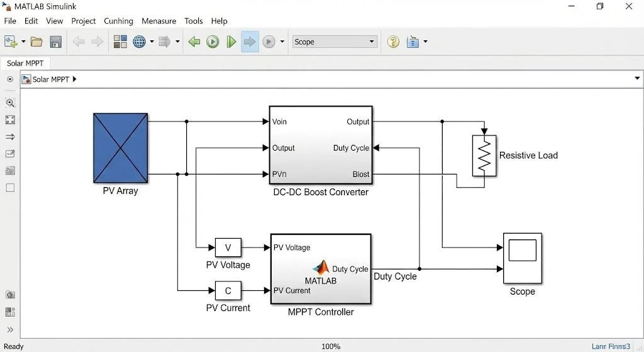Image resolution: width=644 pixels, height=352 pixels.
Task: Select the V voltage measurement block
Action: click(228, 247)
